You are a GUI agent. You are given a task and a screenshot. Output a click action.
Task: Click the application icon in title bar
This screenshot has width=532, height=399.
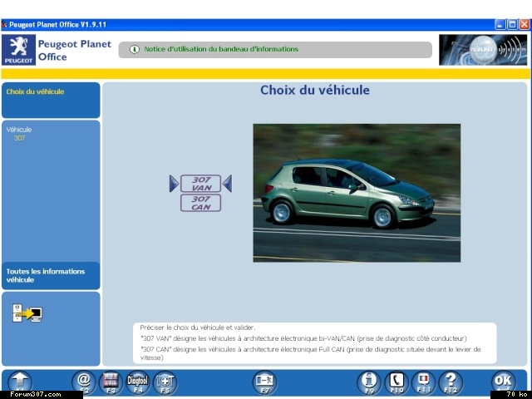coord(4,24)
